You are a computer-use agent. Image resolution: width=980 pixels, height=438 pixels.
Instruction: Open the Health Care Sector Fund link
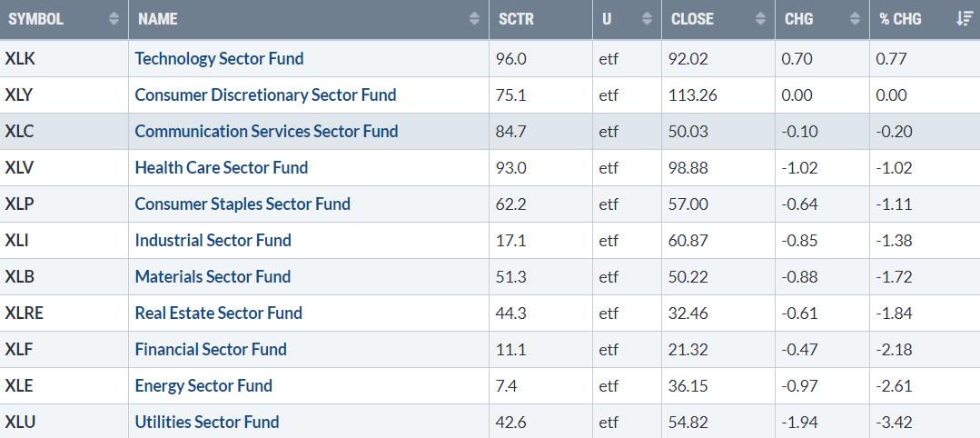(x=222, y=167)
